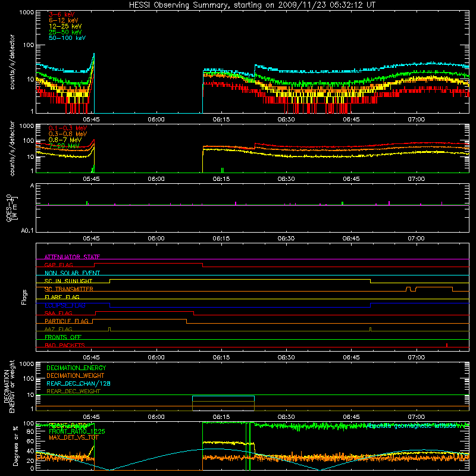Select the FRONTS_OFF flag label
476x476 pixels.
click(x=63, y=337)
